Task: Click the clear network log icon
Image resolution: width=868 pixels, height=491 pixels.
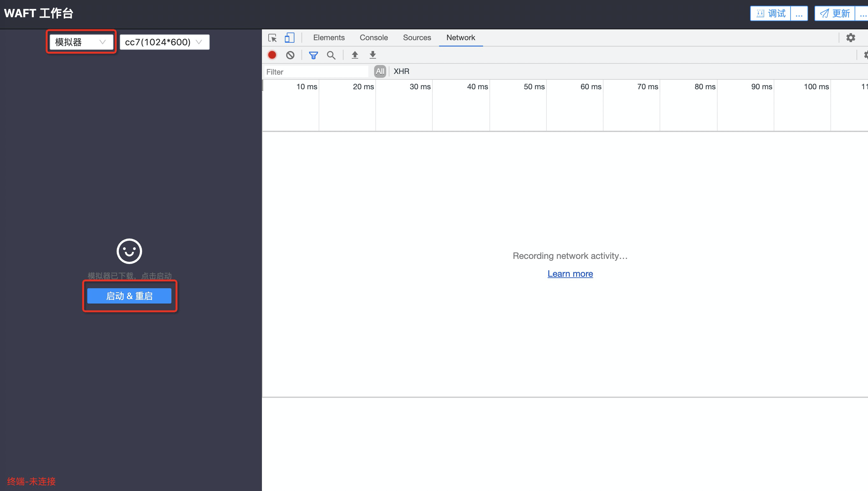Action: [290, 55]
